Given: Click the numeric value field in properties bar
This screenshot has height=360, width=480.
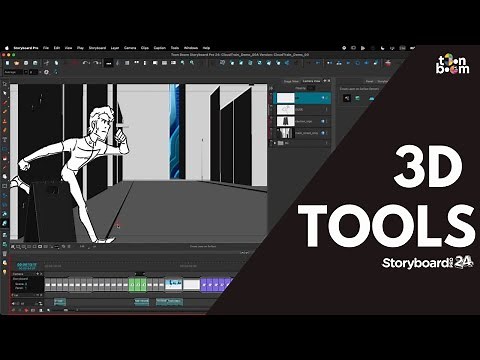Looking at the screenshot, I should (x=33, y=72).
